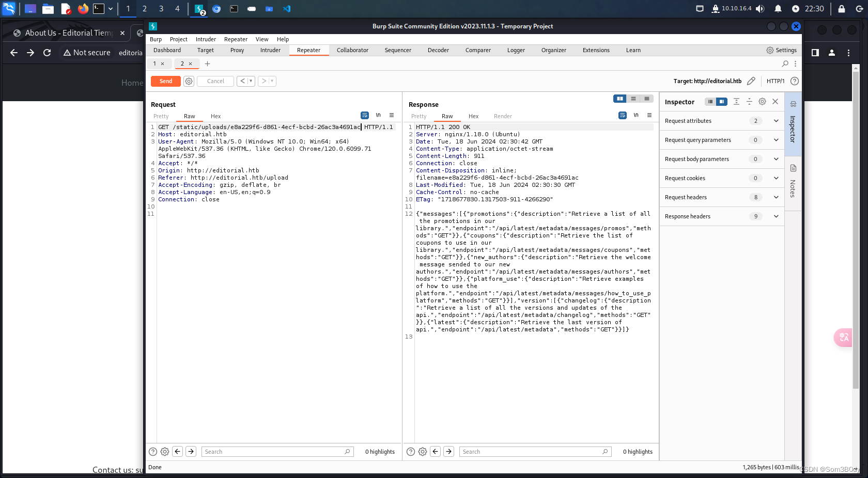Select Repeater tab number 1

(154, 63)
